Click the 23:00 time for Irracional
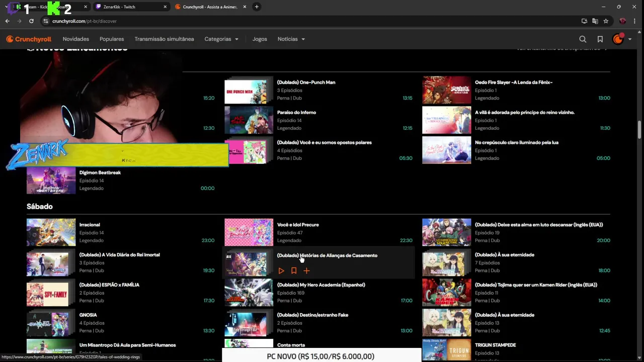The height and width of the screenshot is (362, 644). pos(208,240)
